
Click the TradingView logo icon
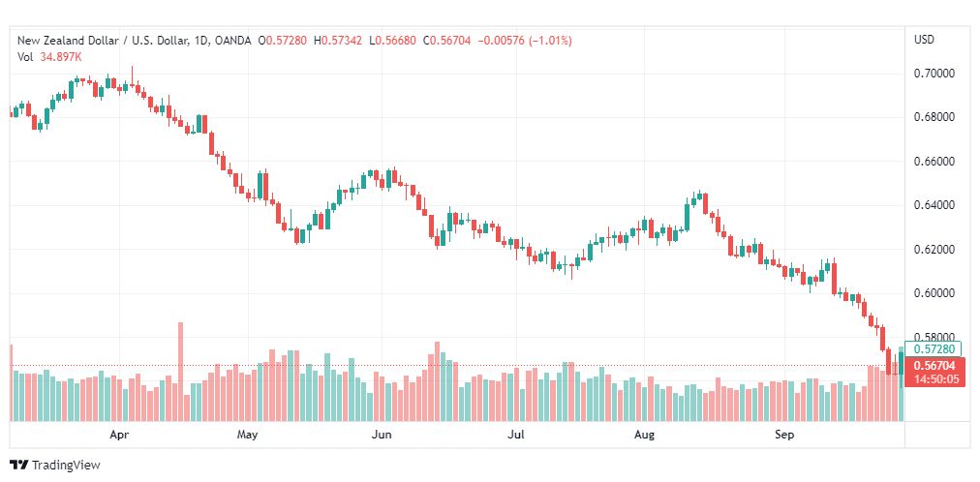[x=20, y=466]
